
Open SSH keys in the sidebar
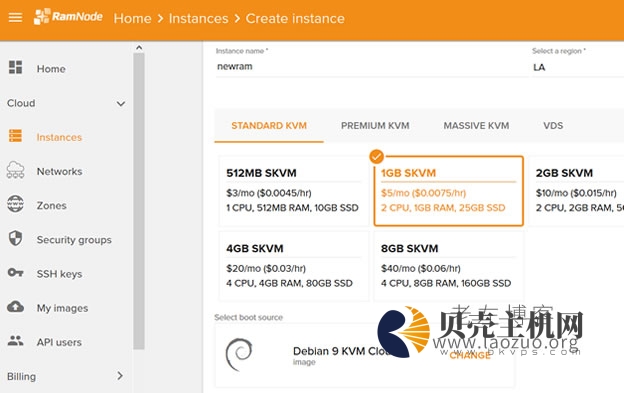coord(59,274)
